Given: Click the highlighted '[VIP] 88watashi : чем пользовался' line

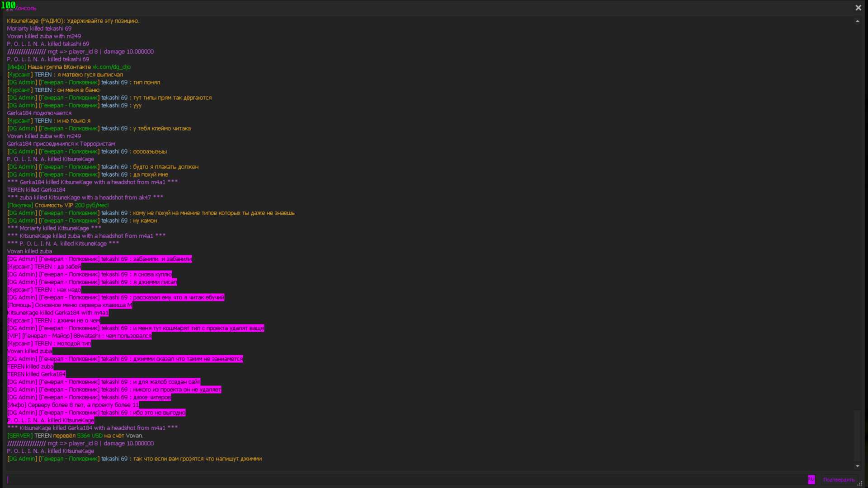Looking at the screenshot, I should [x=79, y=336].
